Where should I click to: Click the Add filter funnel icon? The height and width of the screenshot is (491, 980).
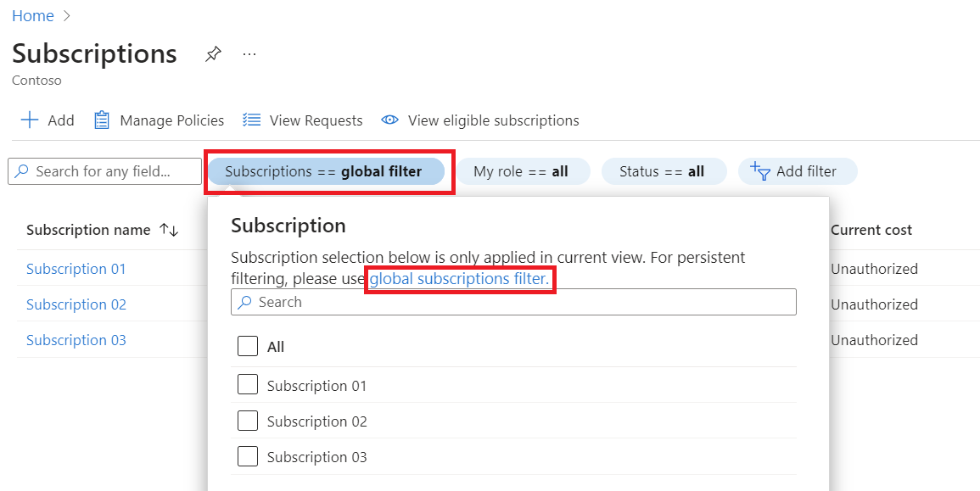[x=759, y=171]
